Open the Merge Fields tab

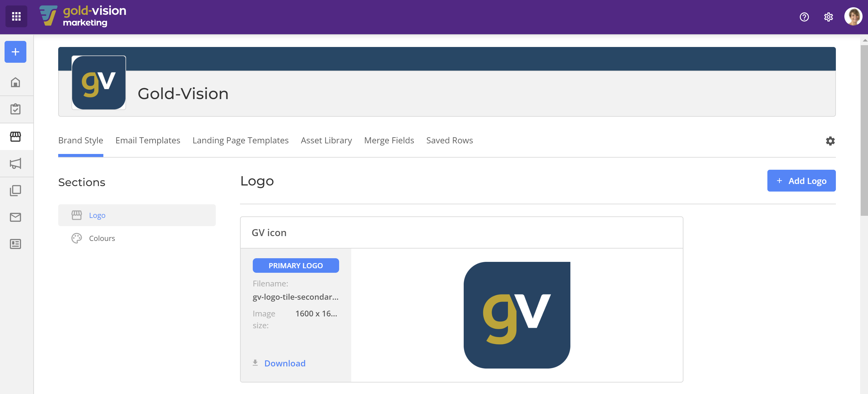click(389, 140)
